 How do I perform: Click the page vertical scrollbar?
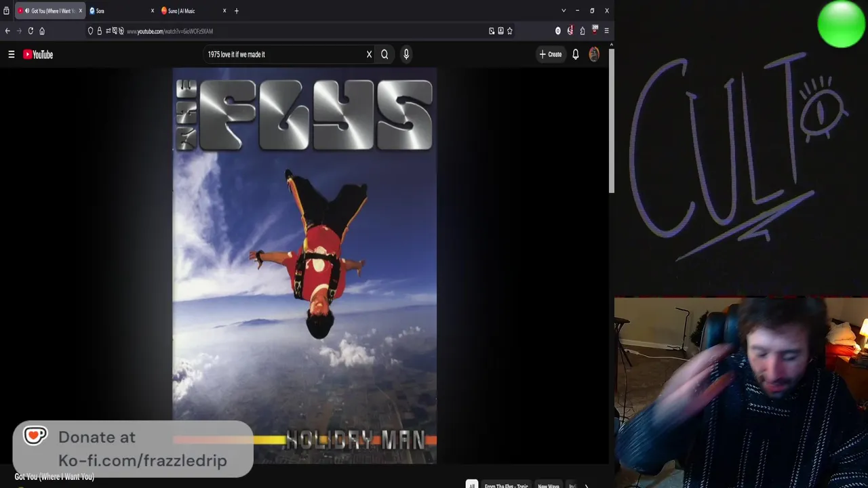(611, 122)
